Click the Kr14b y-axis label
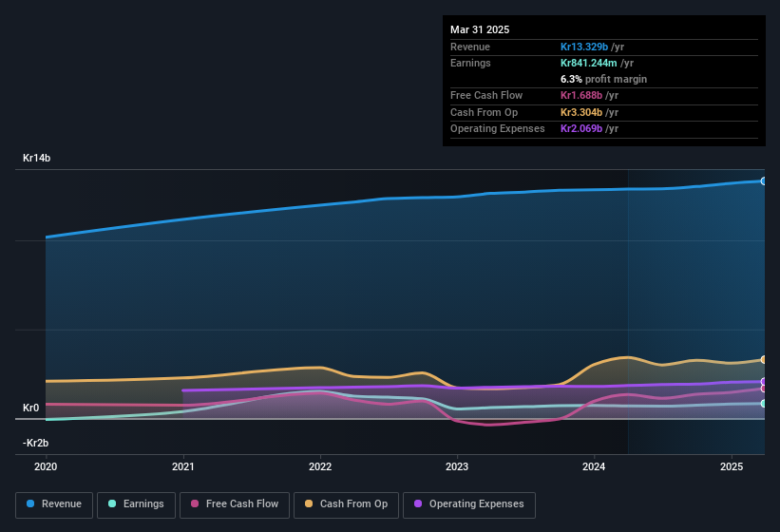This screenshot has height=532, width=780. point(36,158)
